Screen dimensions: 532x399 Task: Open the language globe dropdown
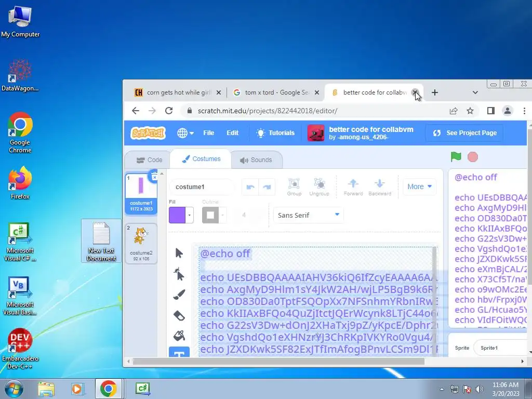[x=185, y=133]
